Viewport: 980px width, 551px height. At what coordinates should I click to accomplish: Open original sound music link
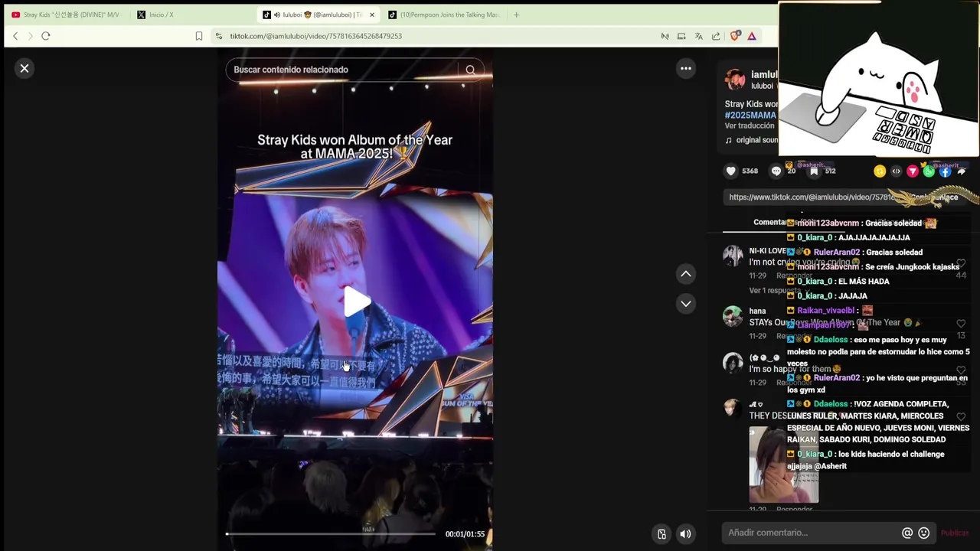pyautogui.click(x=751, y=140)
